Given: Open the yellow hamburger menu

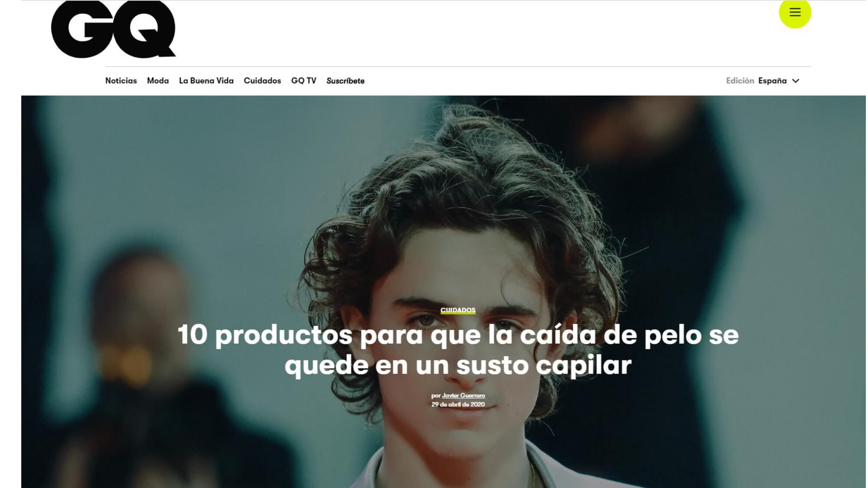Looking at the screenshot, I should coord(795,12).
